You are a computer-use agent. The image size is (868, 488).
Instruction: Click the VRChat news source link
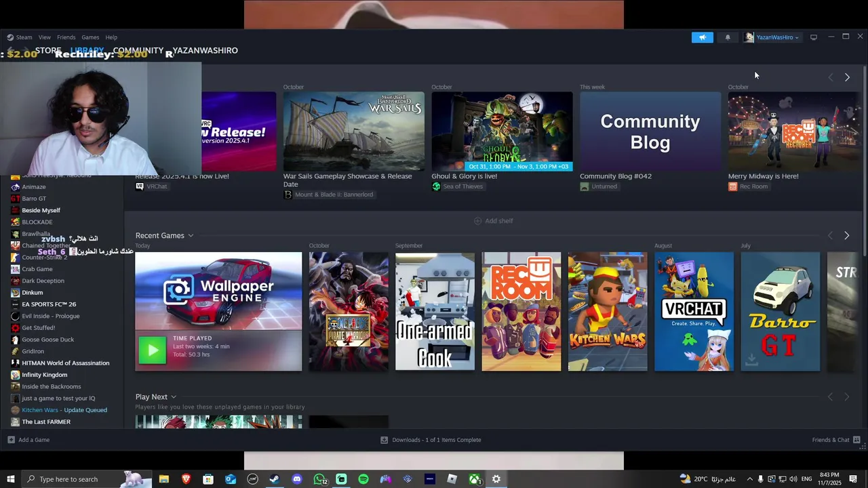pos(151,186)
